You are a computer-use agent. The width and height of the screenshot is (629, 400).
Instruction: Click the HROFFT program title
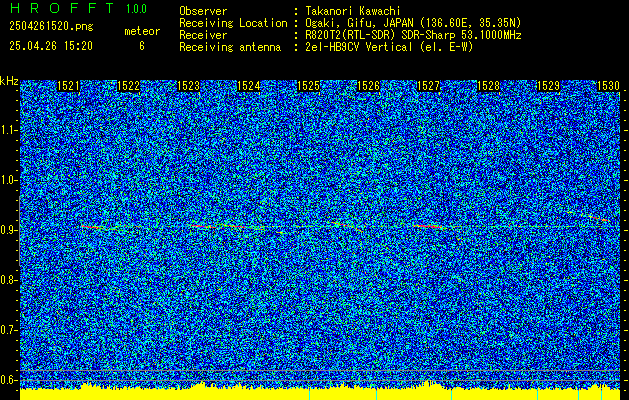tap(62, 8)
